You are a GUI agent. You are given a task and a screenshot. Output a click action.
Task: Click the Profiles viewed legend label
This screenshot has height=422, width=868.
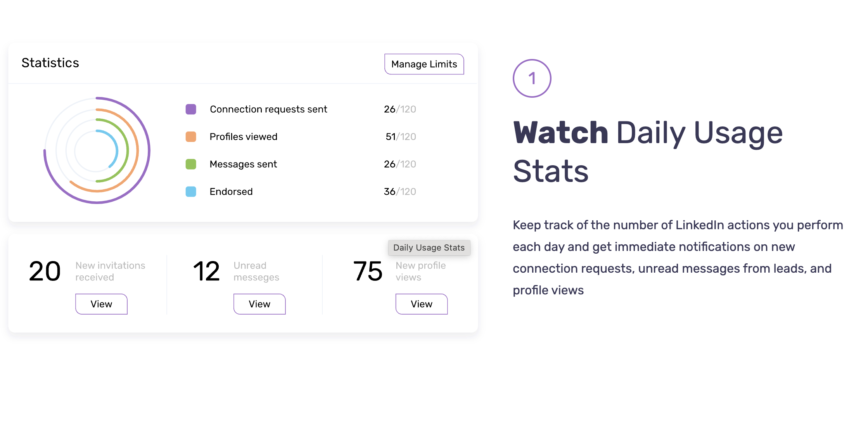244,137
